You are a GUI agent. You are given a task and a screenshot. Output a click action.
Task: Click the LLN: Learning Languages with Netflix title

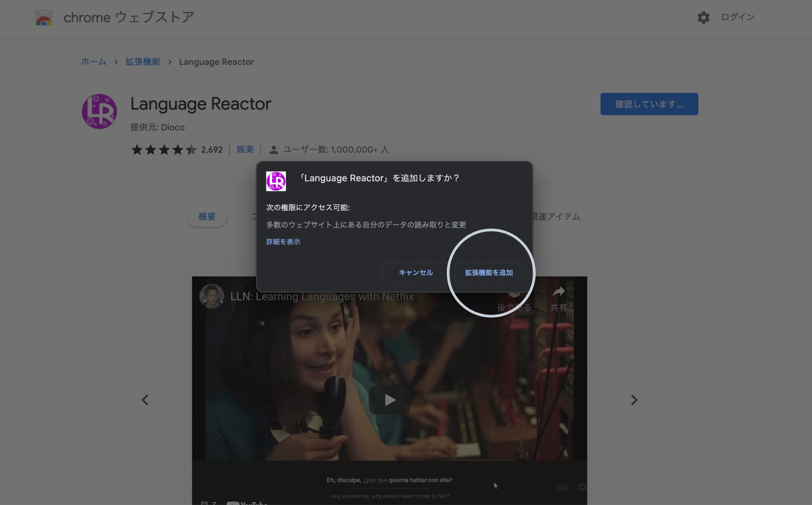tap(322, 296)
